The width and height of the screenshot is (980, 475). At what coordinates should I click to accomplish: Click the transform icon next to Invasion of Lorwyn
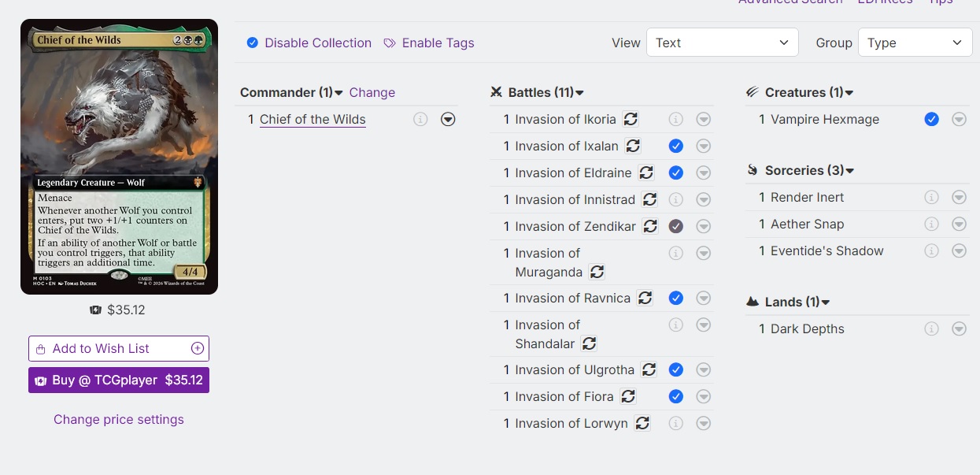(642, 423)
